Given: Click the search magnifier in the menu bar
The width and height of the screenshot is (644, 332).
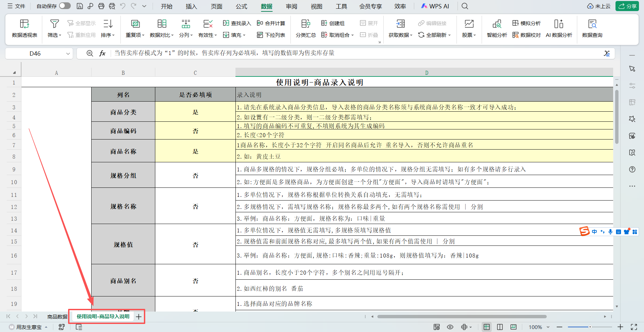Looking at the screenshot, I should point(465,6).
